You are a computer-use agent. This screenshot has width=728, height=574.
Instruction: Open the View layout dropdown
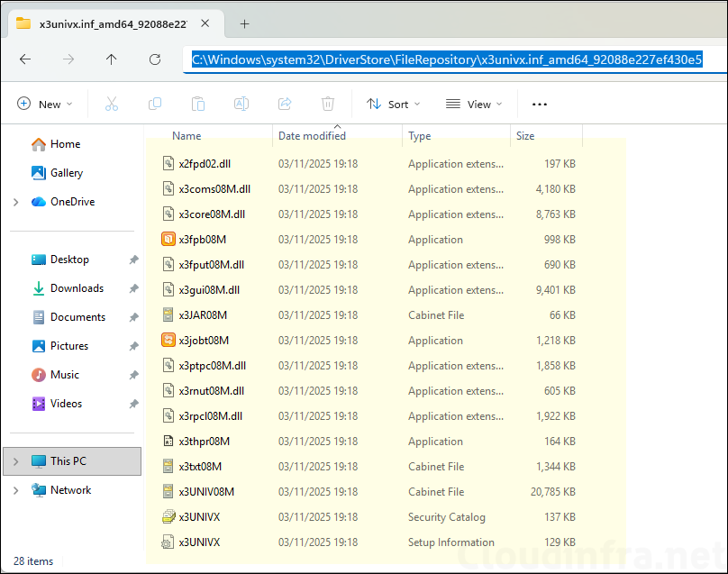click(x=474, y=104)
